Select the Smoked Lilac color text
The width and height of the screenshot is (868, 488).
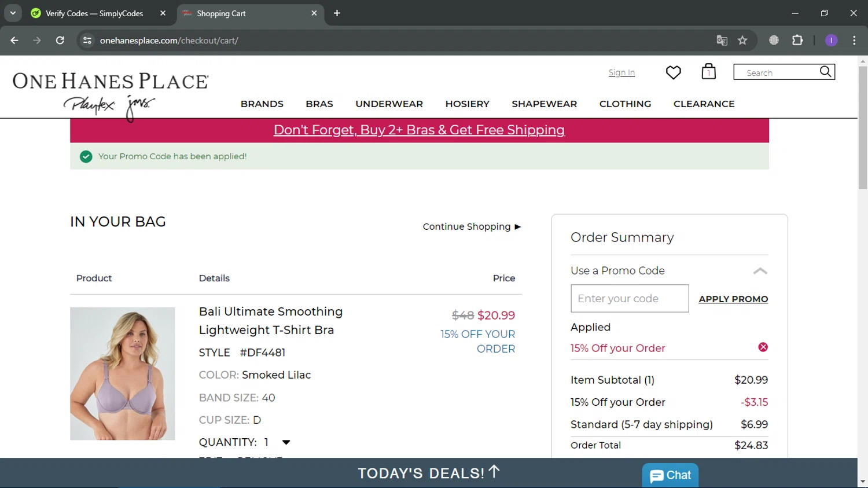click(276, 375)
